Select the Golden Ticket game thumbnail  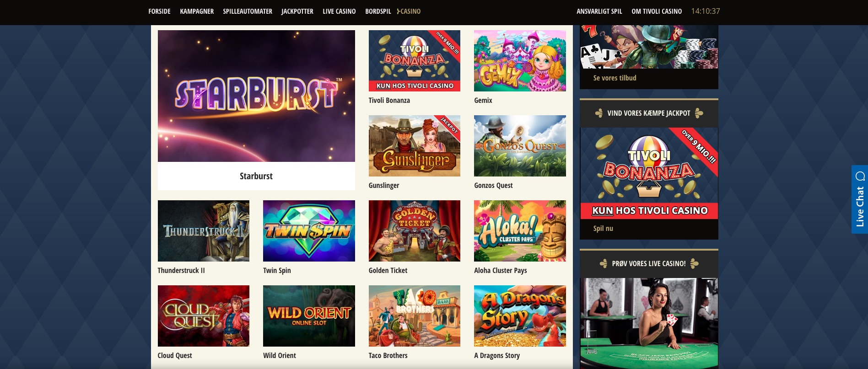415,231
